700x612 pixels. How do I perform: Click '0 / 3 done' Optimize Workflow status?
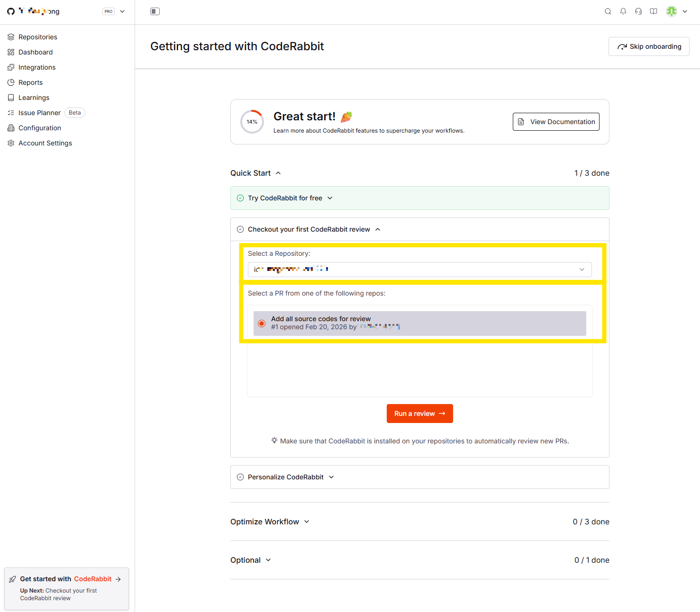pyautogui.click(x=591, y=522)
